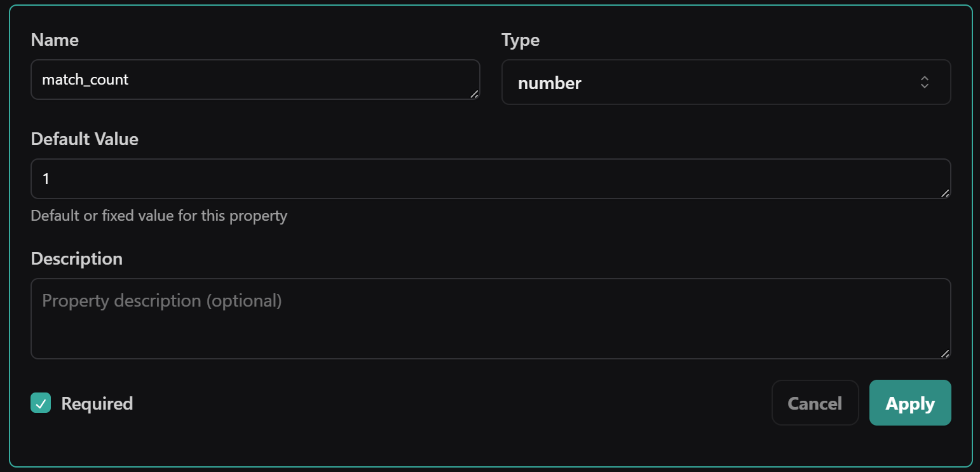Select the match_count Name field
Image resolution: width=980 pixels, height=472 pixels.
(x=254, y=80)
